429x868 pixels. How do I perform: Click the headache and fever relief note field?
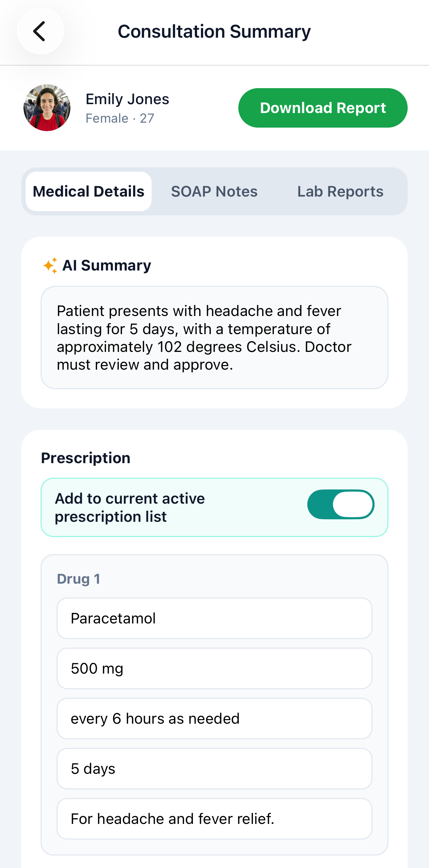[214, 819]
